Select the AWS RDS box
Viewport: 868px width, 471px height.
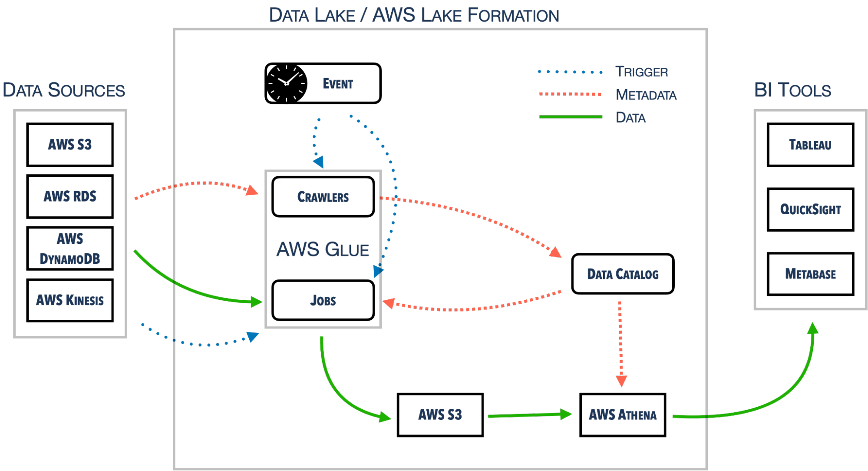(x=70, y=196)
